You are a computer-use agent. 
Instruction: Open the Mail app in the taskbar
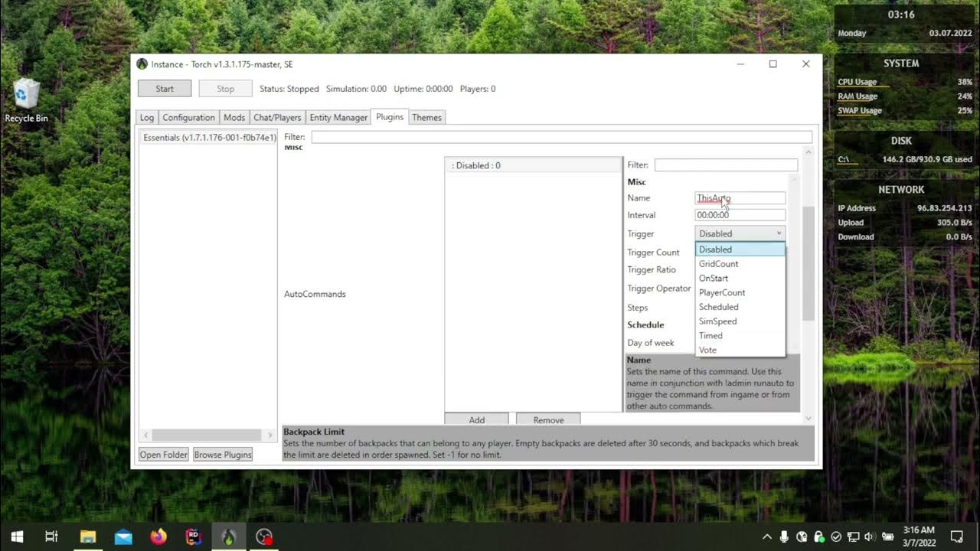[x=123, y=536]
